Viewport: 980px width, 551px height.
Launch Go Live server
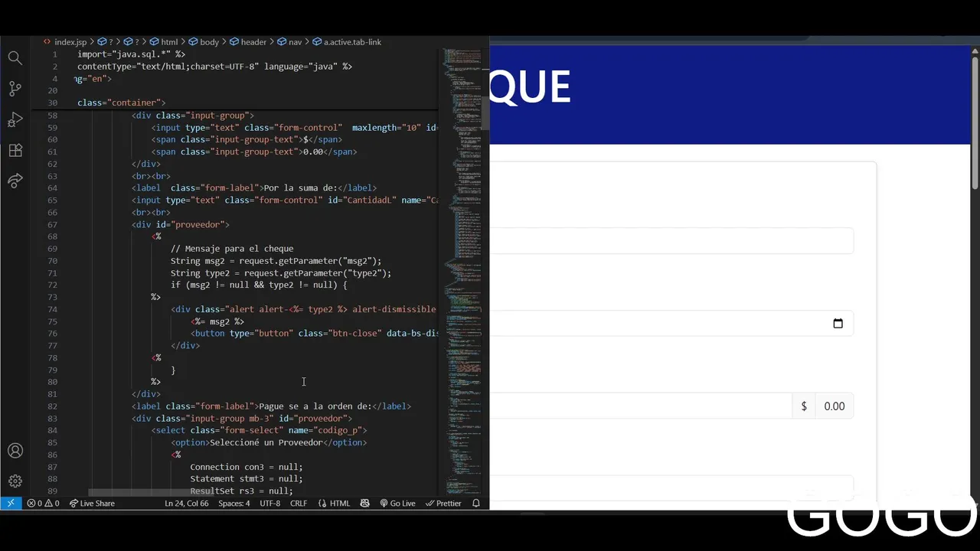click(397, 504)
